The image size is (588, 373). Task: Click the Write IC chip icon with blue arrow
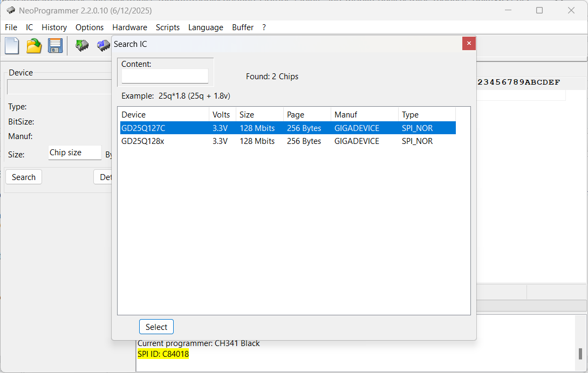[104, 45]
